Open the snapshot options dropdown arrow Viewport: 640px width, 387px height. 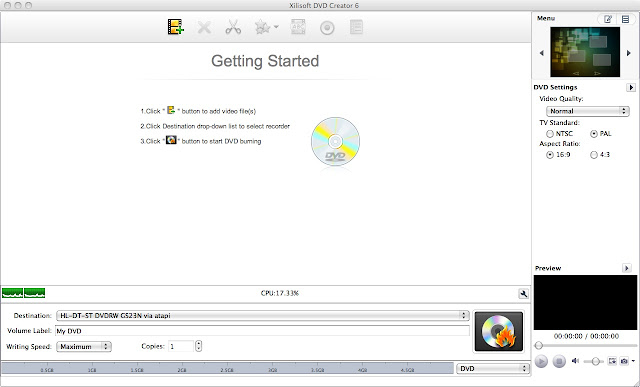(633, 361)
